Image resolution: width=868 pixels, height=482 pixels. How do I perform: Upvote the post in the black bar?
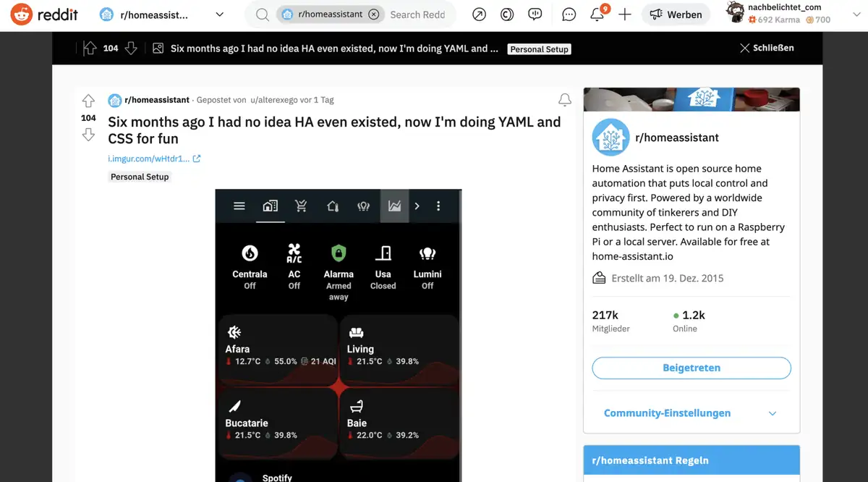click(x=90, y=48)
